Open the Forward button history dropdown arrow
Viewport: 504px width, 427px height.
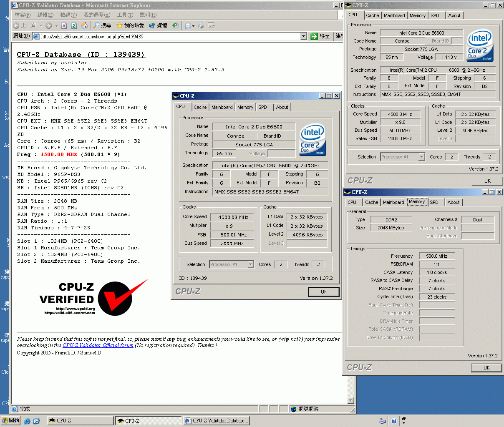[x=56, y=26]
